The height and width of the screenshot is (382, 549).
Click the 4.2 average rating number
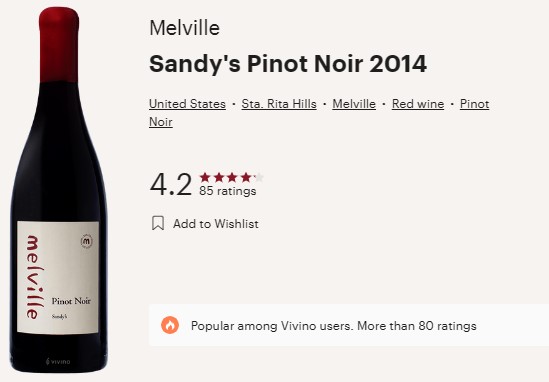pyautogui.click(x=171, y=184)
